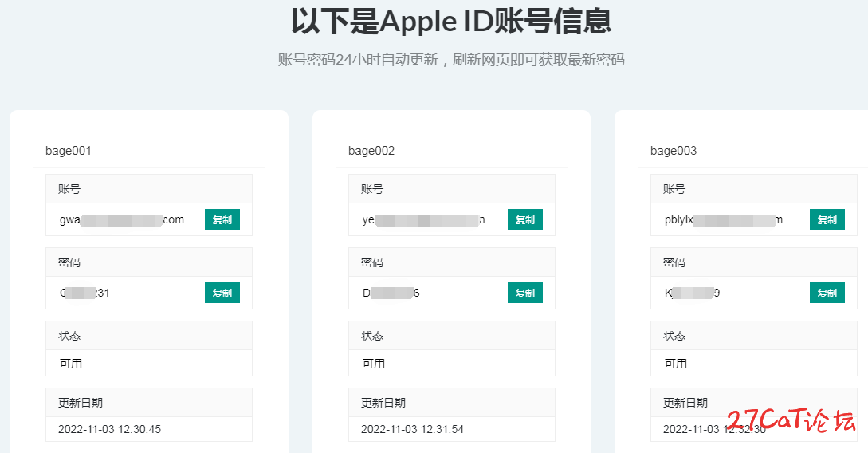Click the bage003 password value

pos(692,293)
